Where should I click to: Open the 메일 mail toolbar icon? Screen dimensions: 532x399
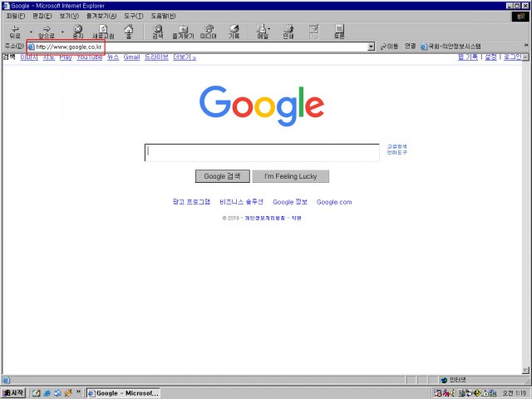click(263, 32)
